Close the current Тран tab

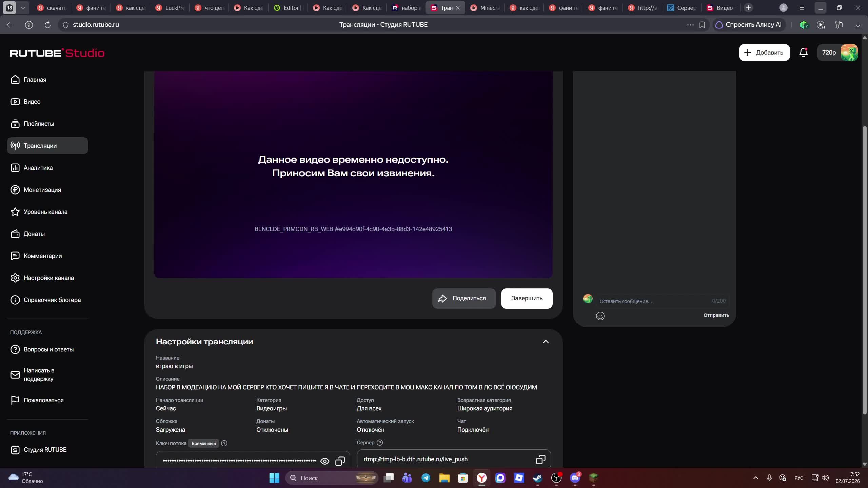tap(458, 7)
